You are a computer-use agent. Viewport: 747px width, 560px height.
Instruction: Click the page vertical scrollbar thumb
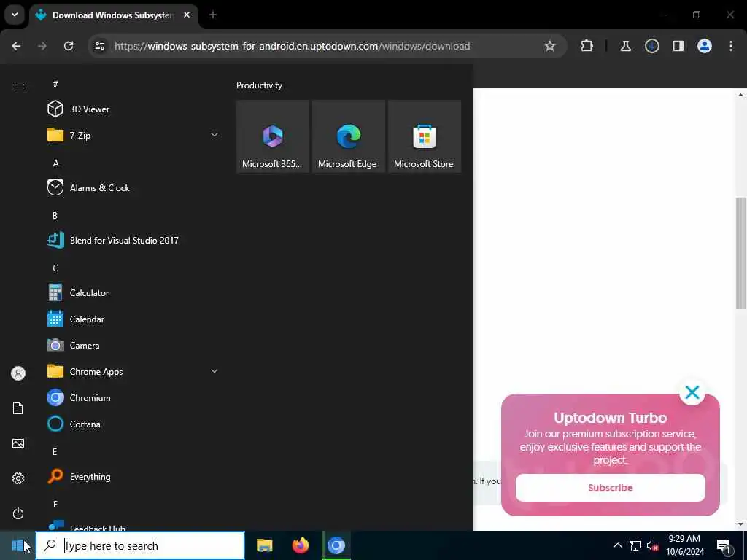[740, 253]
